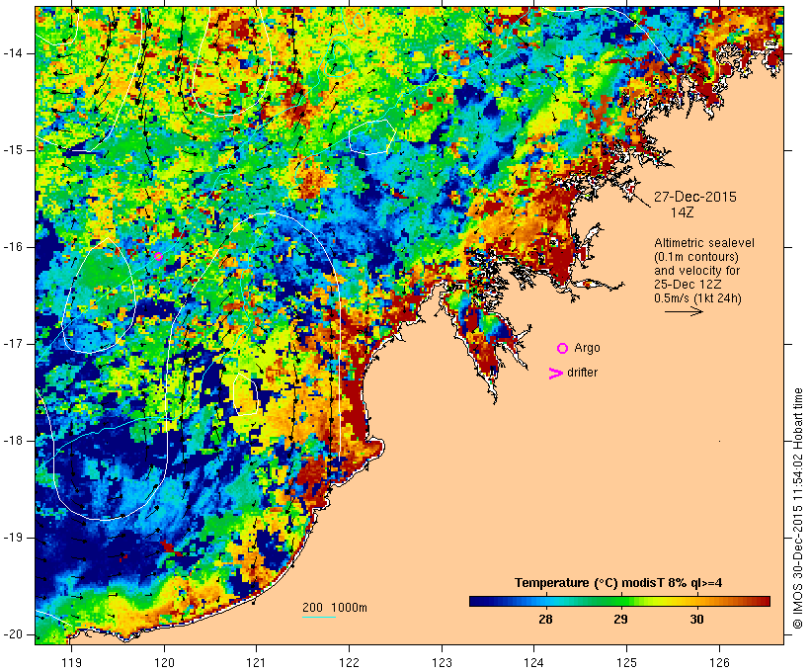Screen dimensions: 810x672
Task: Click the latitude axis label '-15'
Action: click(13, 150)
